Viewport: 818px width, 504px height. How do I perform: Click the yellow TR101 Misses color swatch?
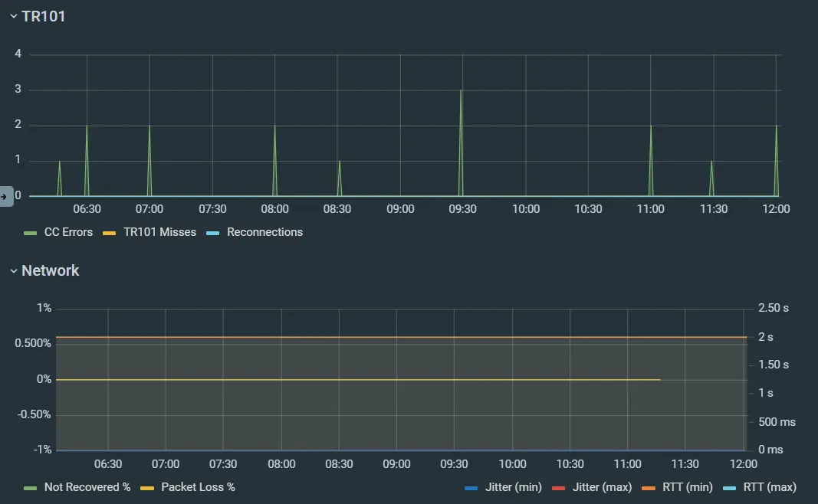[109, 233]
